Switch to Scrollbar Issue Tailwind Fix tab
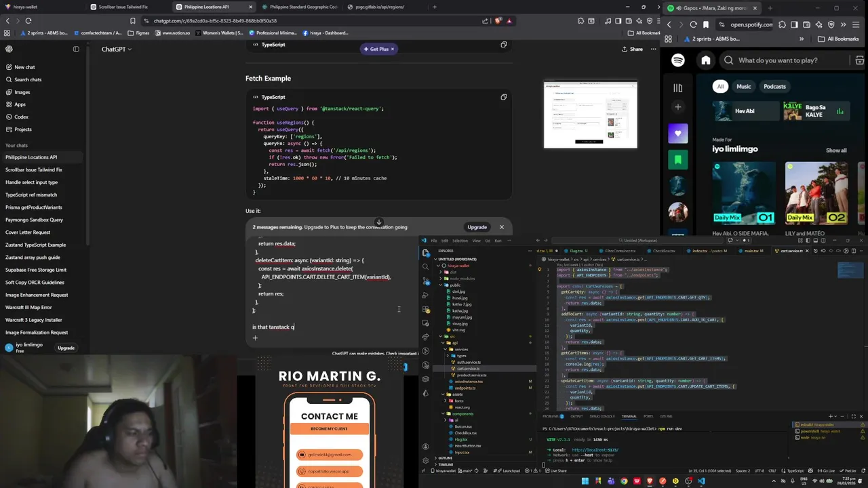The height and width of the screenshot is (488, 868). click(x=123, y=7)
